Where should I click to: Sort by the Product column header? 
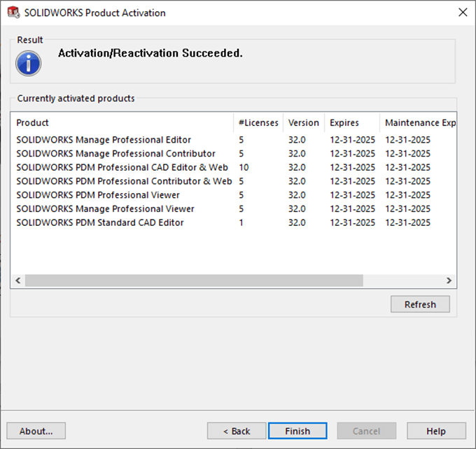coord(122,122)
